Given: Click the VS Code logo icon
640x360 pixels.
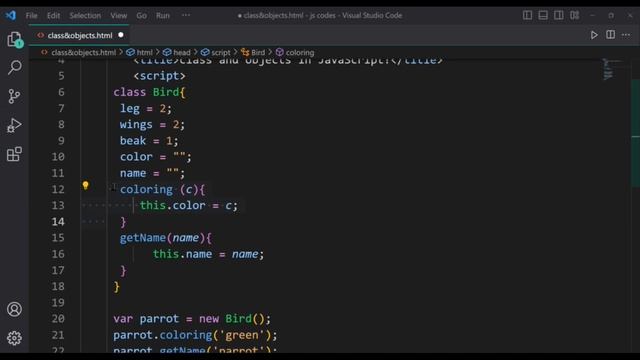Looking at the screenshot, I should pyautogui.click(x=11, y=16).
